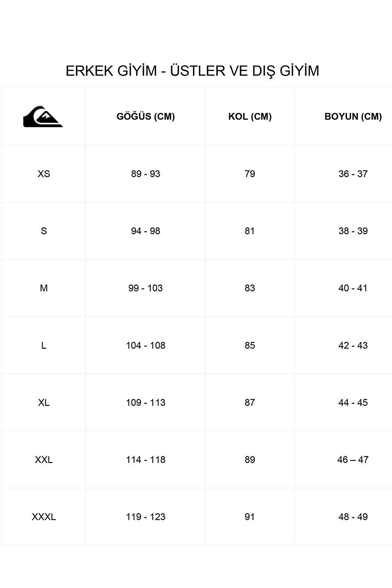This screenshot has width=392, height=588.
Task: Click the Quiksilver wave logo
Action: click(43, 117)
